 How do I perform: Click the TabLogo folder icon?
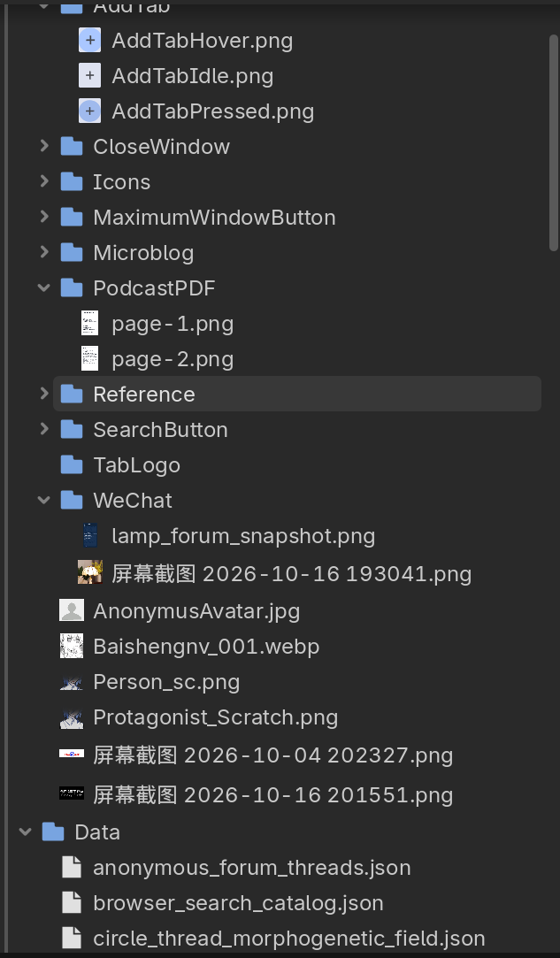(x=72, y=465)
